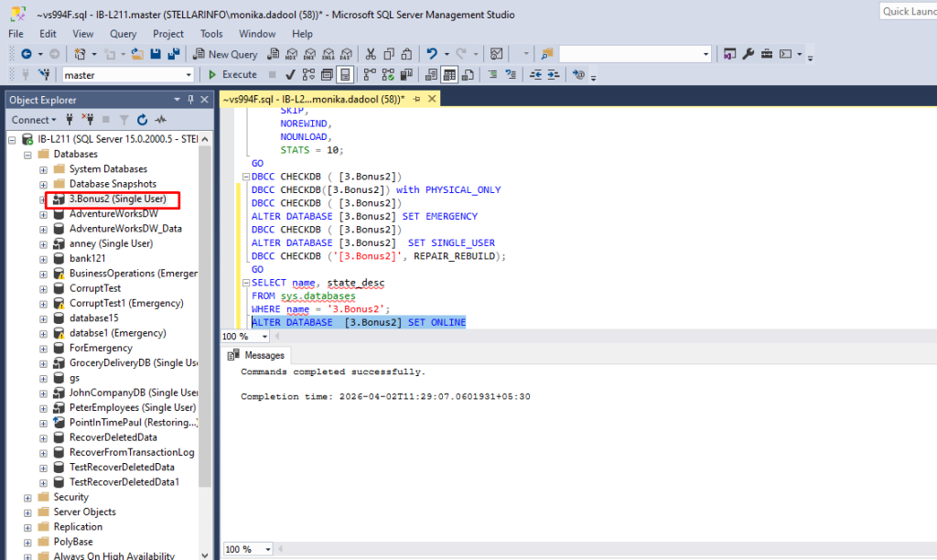This screenshot has width=937, height=560.
Task: Select the CorruptTest1 (Emergency) database
Action: [x=128, y=303]
